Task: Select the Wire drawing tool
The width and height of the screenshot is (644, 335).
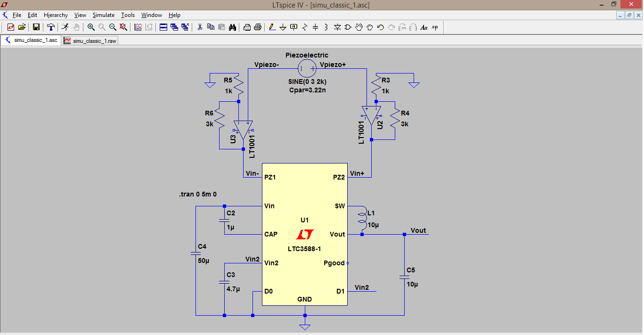Action: [272, 27]
